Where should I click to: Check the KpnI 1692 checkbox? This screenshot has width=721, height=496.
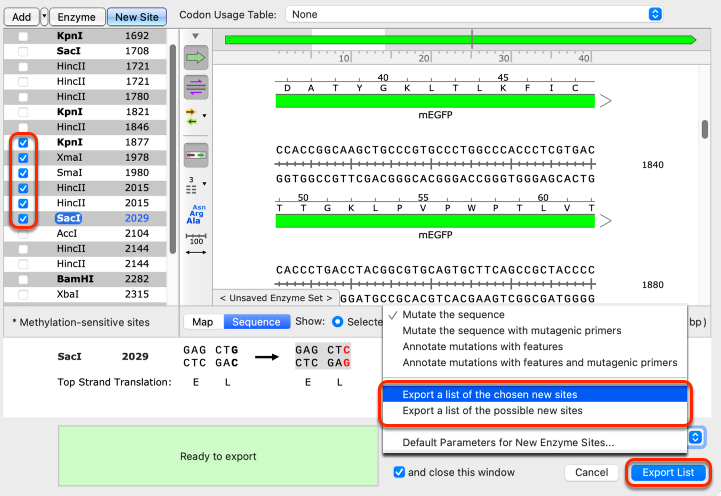[x=23, y=36]
